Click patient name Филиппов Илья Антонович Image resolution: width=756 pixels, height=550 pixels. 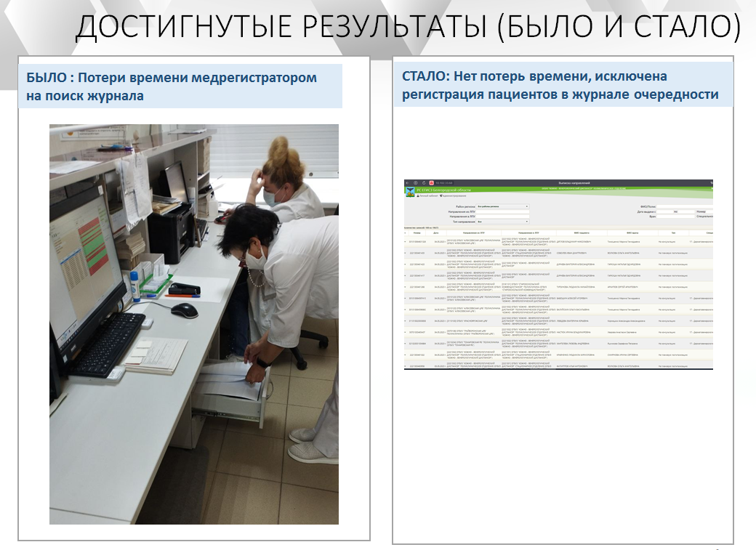[x=572, y=366]
